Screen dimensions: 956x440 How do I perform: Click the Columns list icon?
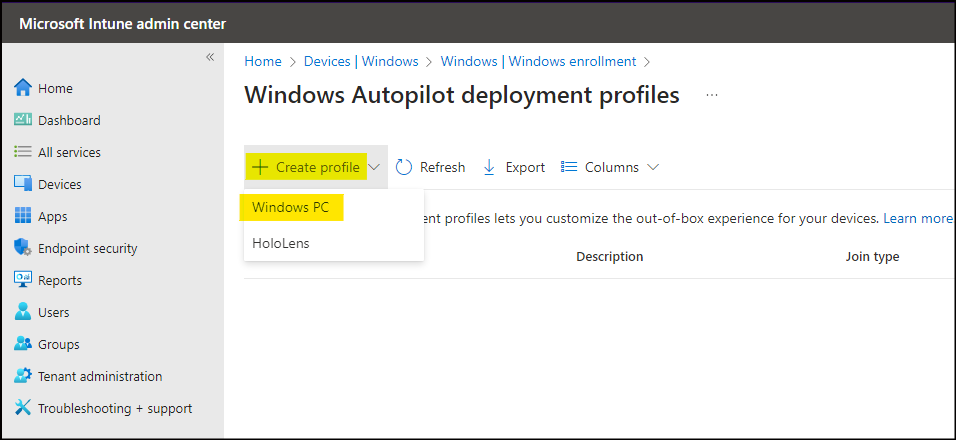click(569, 166)
